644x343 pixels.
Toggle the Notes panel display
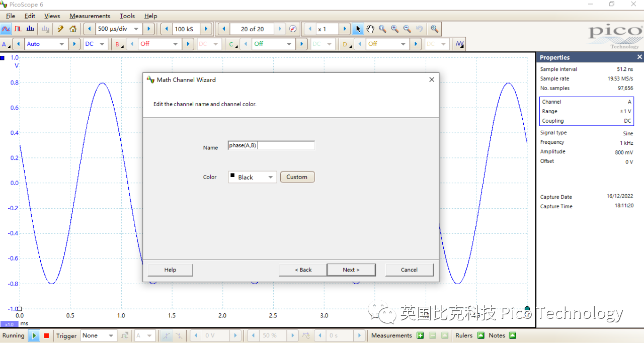(513, 335)
